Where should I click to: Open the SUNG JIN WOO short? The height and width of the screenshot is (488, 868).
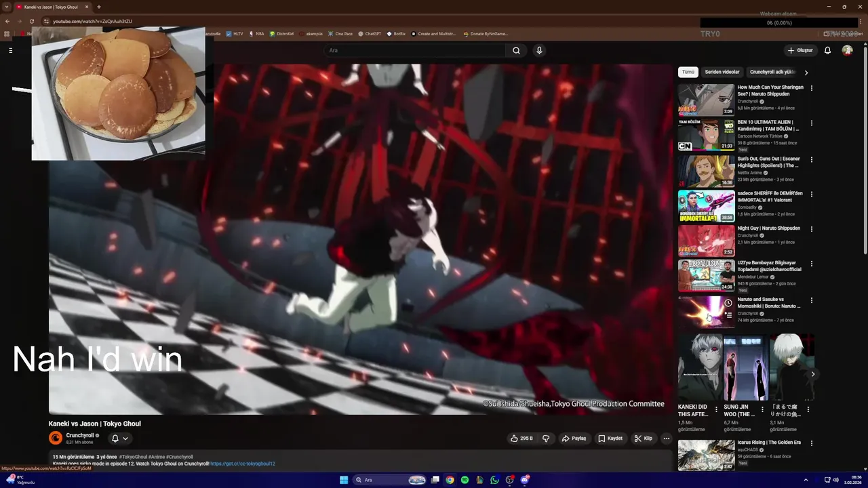pyautogui.click(x=745, y=367)
